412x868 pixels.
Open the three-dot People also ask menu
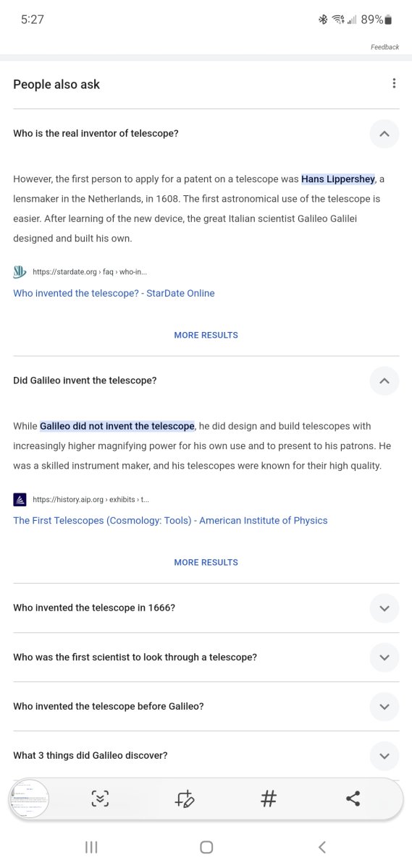pos(394,83)
